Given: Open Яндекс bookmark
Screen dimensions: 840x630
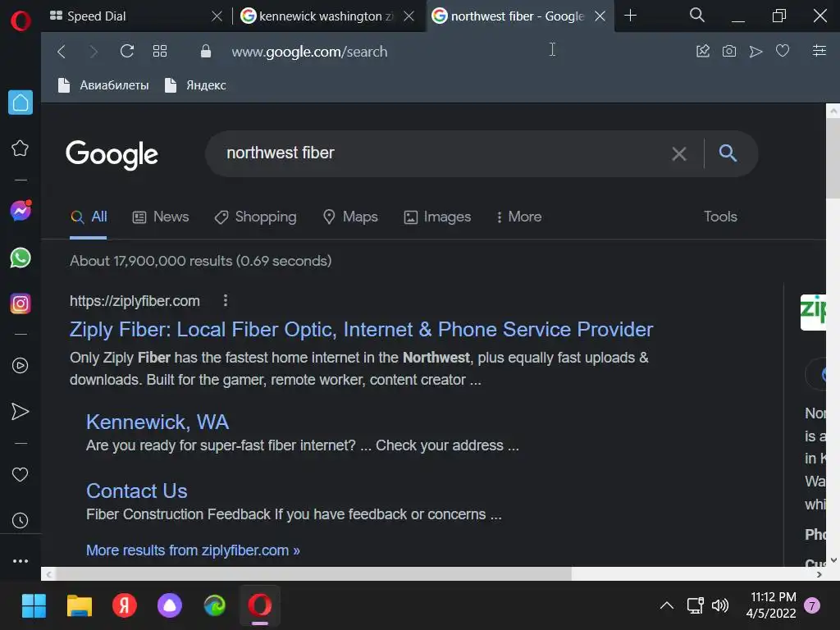Looking at the screenshot, I should (195, 85).
